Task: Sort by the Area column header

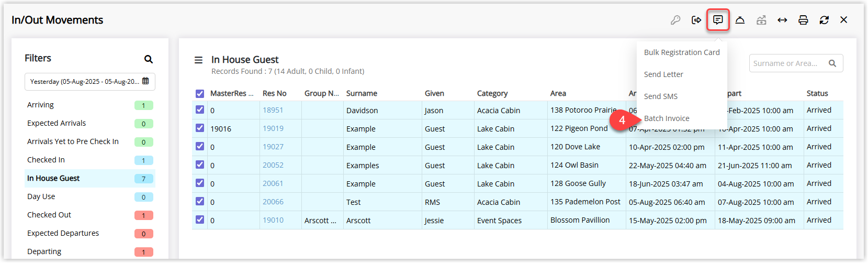Action: pos(558,93)
